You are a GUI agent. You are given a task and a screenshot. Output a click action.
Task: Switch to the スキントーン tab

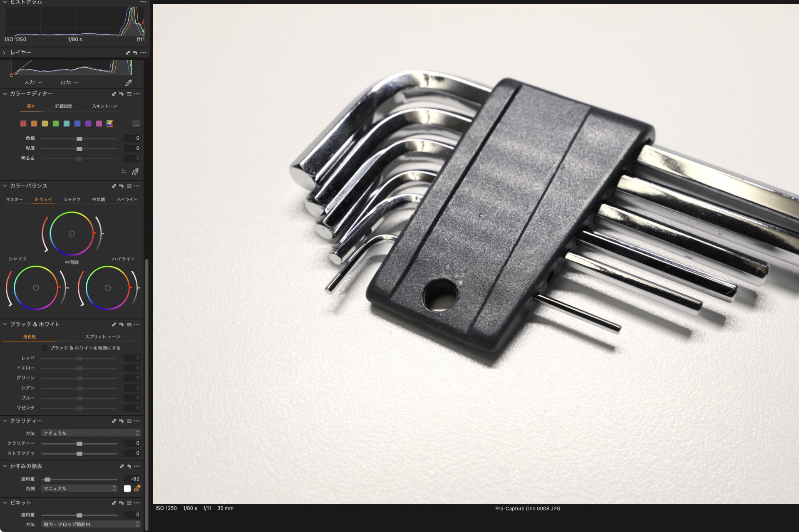click(104, 106)
